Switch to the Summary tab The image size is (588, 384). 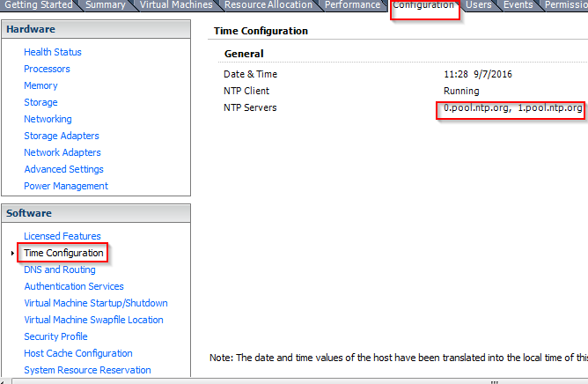point(105,5)
